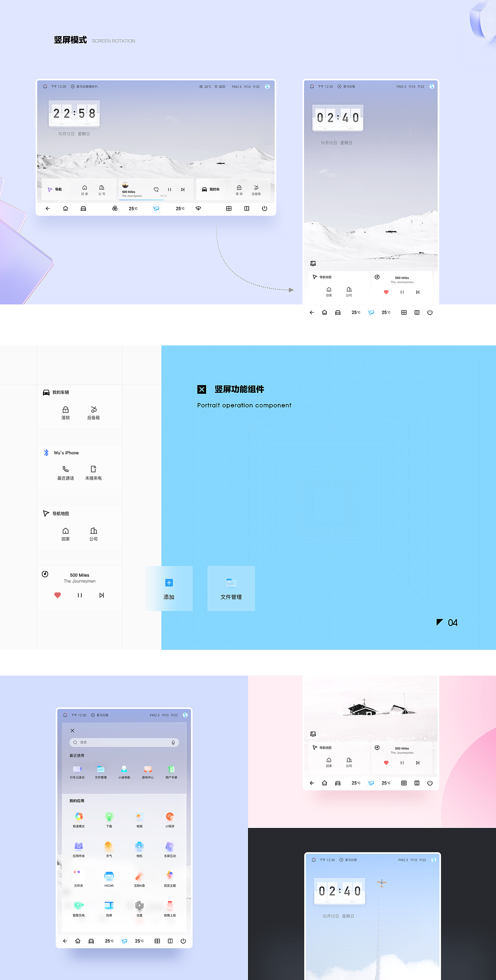This screenshot has width=496, height=980.
Task: Open 行车记录仪 dashcam app in recent apps
Action: (x=77, y=772)
